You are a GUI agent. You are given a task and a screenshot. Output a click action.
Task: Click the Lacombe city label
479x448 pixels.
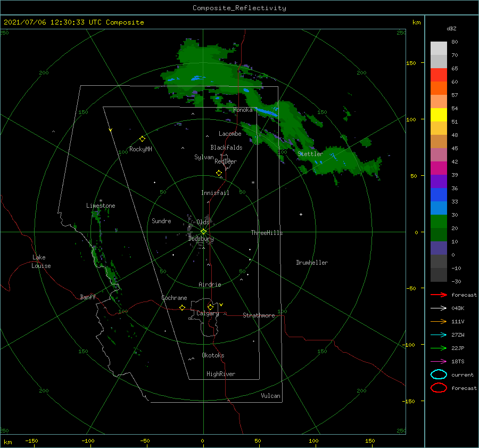(230, 134)
